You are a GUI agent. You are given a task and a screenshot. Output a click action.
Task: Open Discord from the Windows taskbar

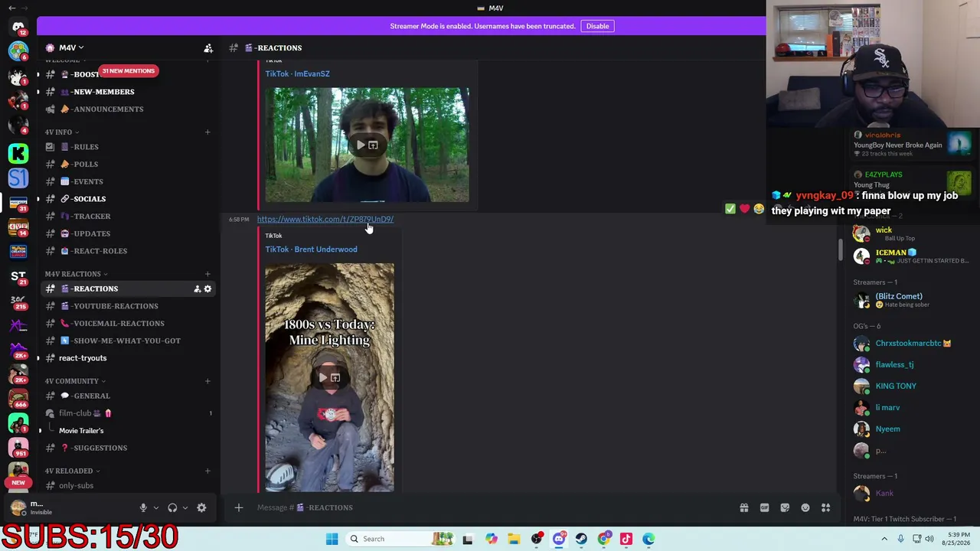click(x=559, y=539)
